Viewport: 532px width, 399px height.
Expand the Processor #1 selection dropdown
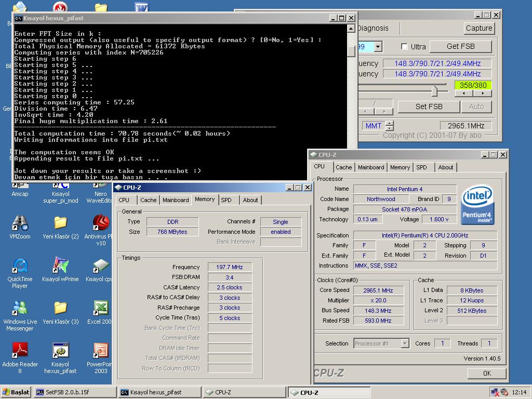click(405, 343)
